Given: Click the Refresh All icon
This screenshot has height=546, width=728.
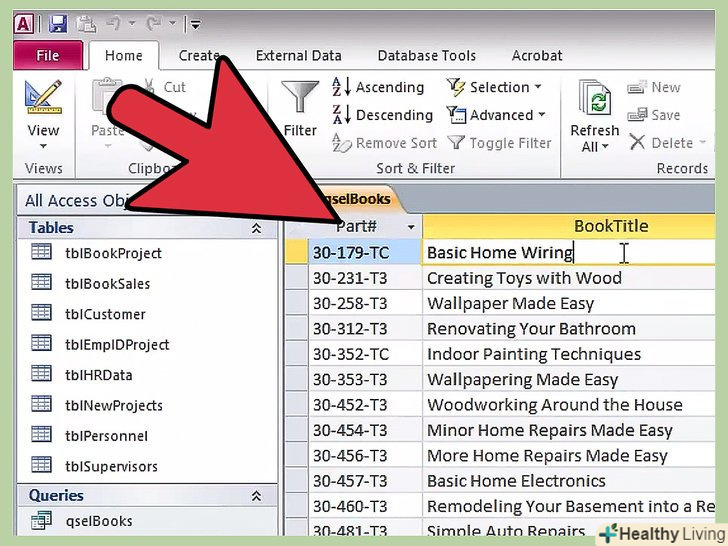Looking at the screenshot, I should 595,97.
